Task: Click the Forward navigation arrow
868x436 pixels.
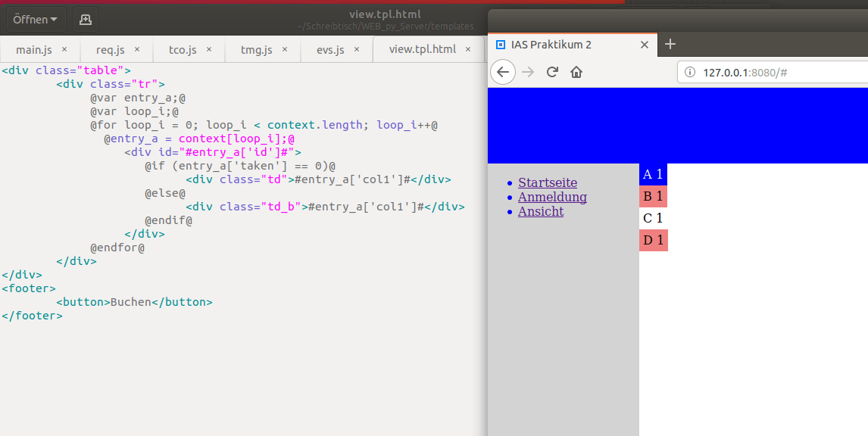Action: pyautogui.click(x=528, y=71)
